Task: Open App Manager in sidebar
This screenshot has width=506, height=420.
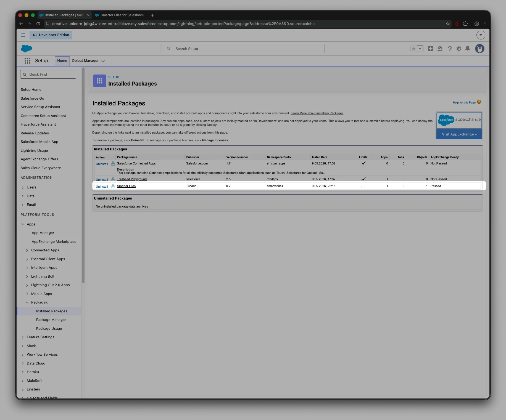Action: click(43, 233)
